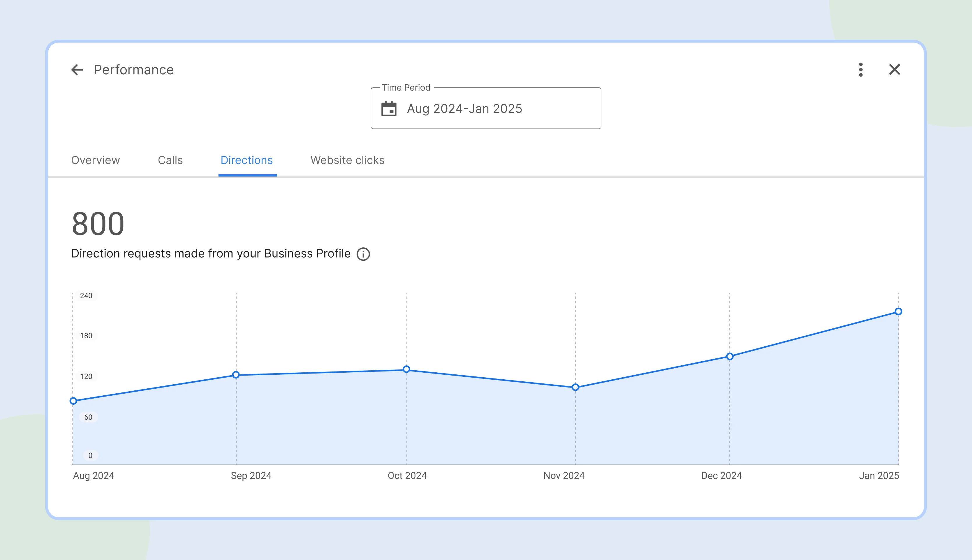Click the Aug 2024 x-axis label
The height and width of the screenshot is (560, 972).
pos(94,476)
